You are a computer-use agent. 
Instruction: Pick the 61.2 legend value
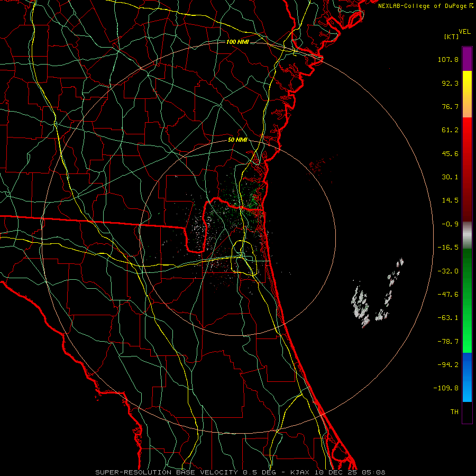click(450, 130)
